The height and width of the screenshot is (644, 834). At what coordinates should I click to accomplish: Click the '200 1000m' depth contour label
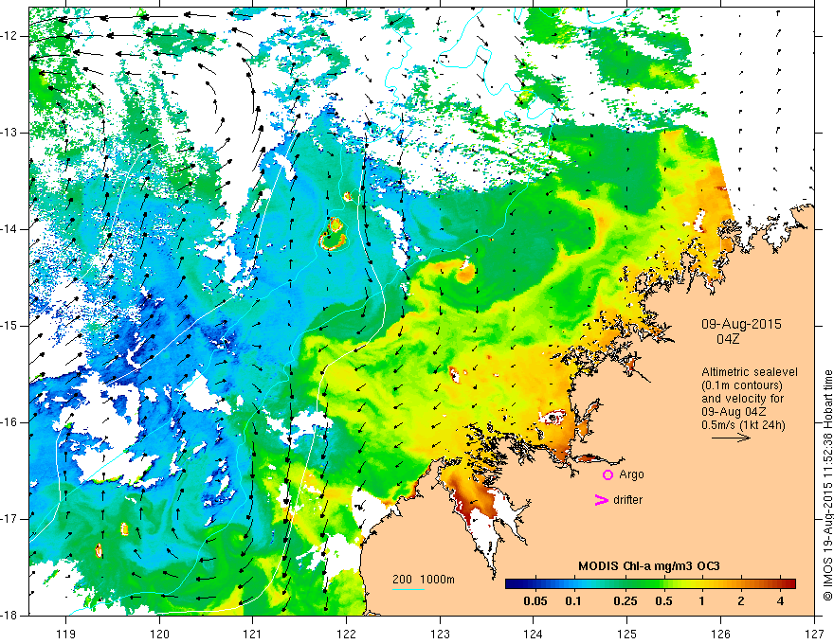[424, 580]
